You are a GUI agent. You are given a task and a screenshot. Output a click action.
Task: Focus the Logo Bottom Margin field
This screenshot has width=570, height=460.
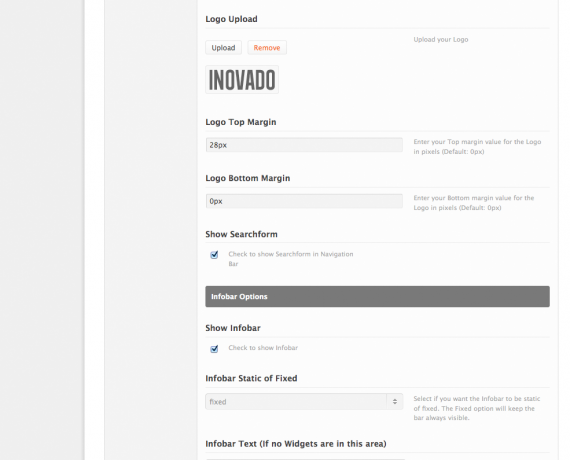(x=304, y=201)
